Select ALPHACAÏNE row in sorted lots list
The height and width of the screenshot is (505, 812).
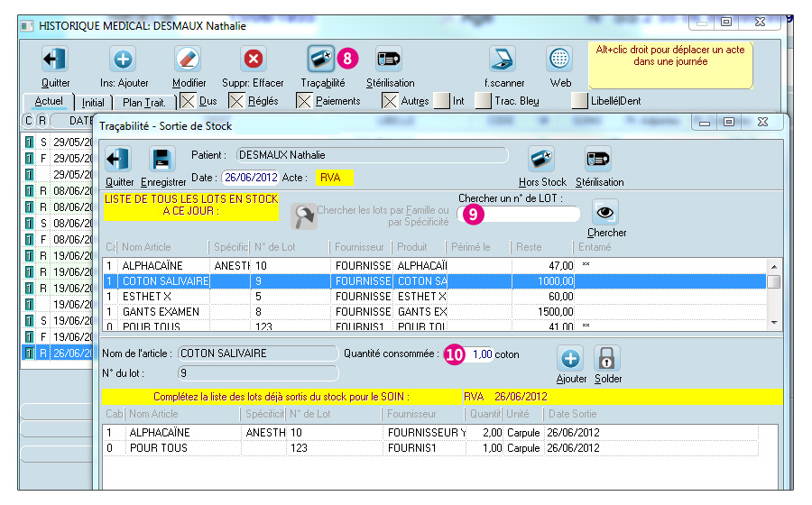pyautogui.click(x=431, y=433)
